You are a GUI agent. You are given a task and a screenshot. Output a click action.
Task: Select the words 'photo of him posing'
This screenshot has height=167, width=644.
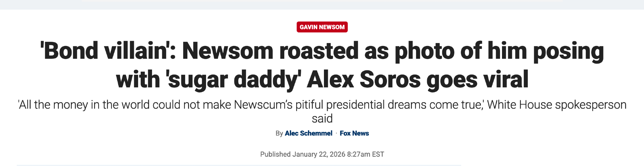point(499,51)
